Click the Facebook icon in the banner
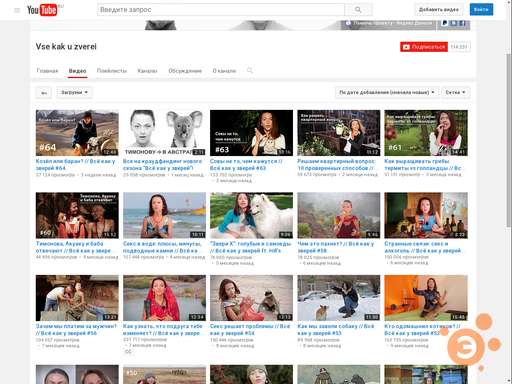 (x=462, y=23)
